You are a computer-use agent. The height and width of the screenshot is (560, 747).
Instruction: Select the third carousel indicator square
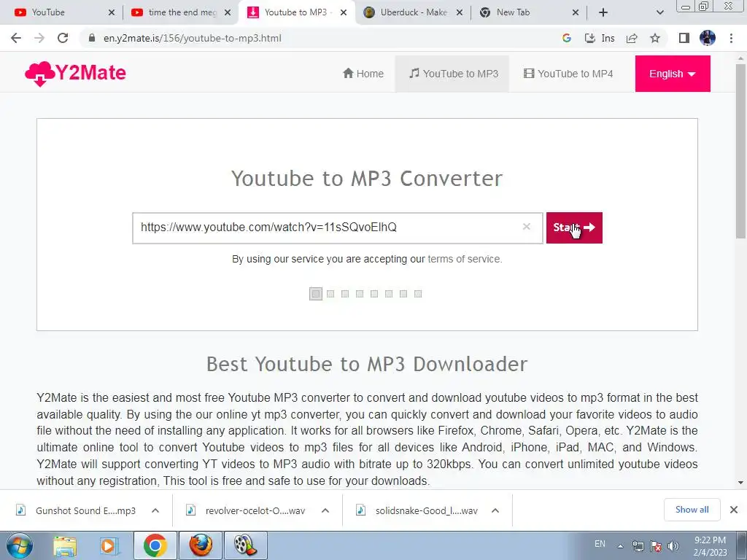coord(345,294)
